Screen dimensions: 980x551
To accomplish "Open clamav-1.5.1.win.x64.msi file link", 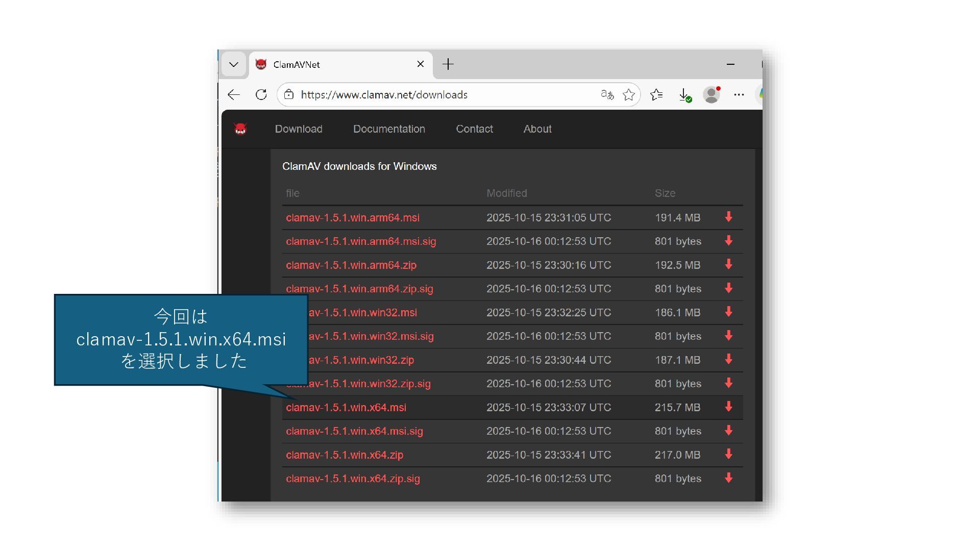I will (x=346, y=408).
